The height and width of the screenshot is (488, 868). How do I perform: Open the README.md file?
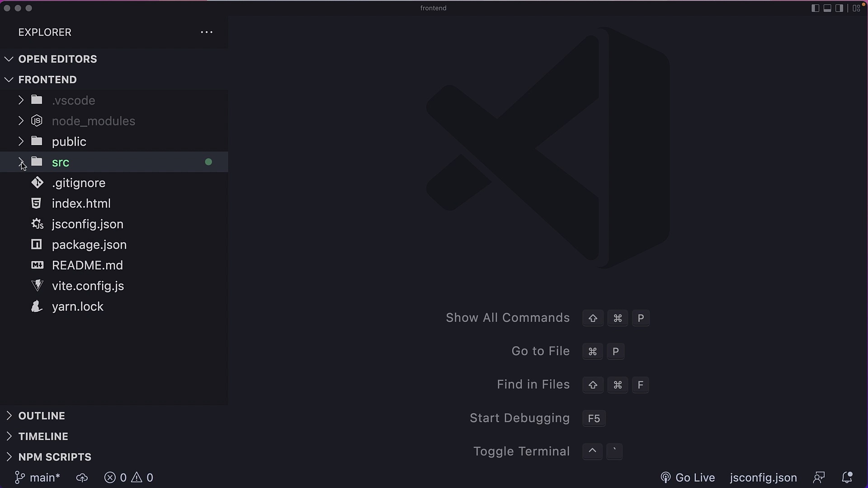[88, 265]
